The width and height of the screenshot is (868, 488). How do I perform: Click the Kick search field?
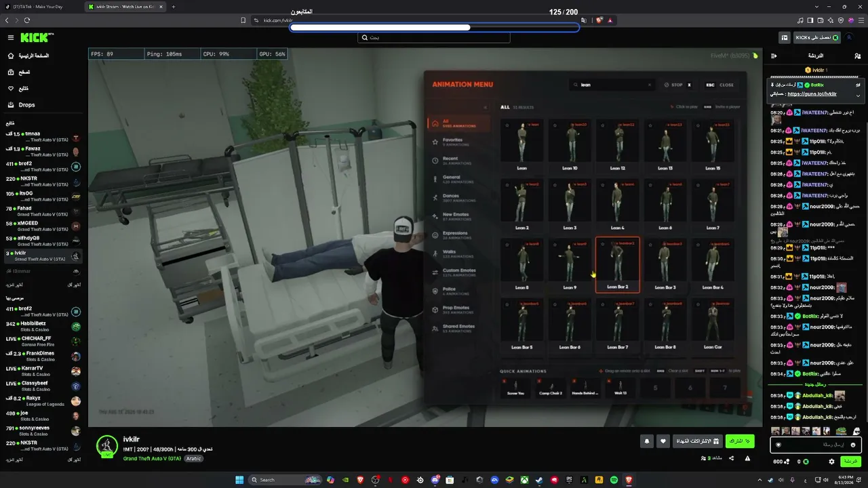[434, 38]
